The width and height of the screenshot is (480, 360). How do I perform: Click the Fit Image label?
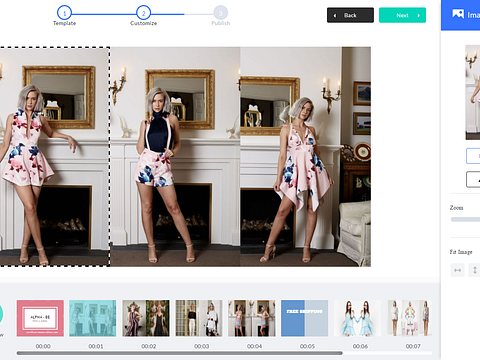[461, 252]
